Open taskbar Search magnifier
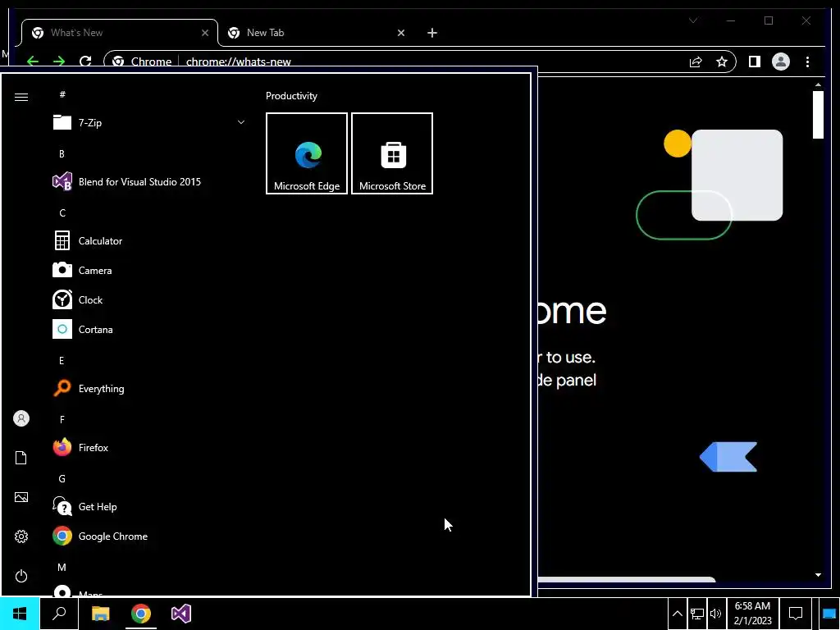Image resolution: width=840 pixels, height=630 pixels. (59, 614)
